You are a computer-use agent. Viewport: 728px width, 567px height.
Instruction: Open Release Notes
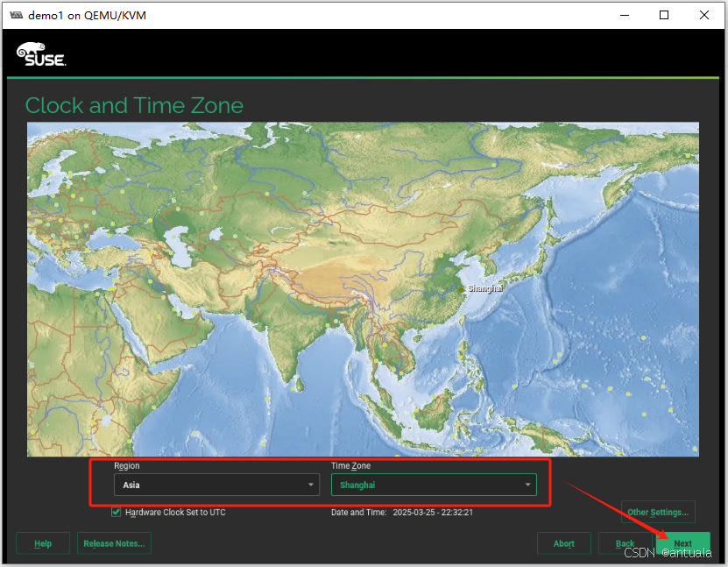pos(114,542)
